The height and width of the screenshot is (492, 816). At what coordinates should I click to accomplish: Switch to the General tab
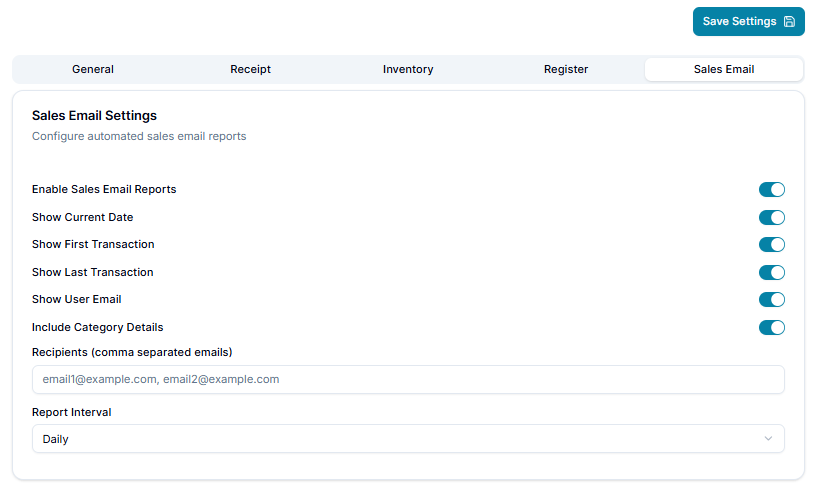pyautogui.click(x=93, y=69)
